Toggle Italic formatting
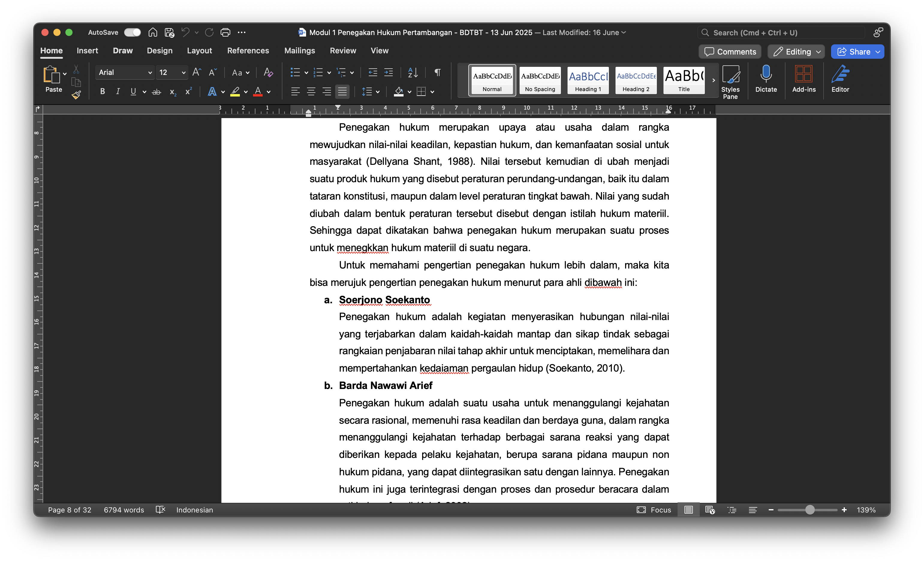Screen dimensions: 924x561 (x=118, y=91)
